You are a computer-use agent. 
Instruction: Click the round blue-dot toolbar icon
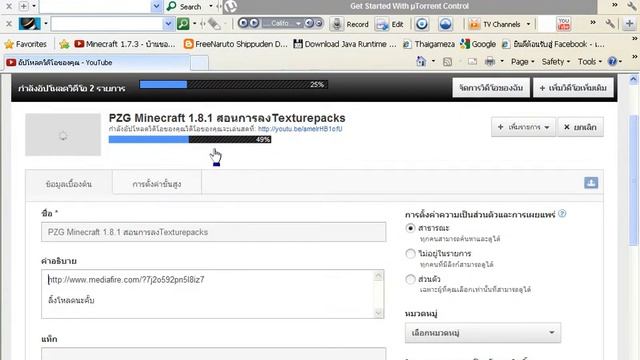(x=422, y=24)
